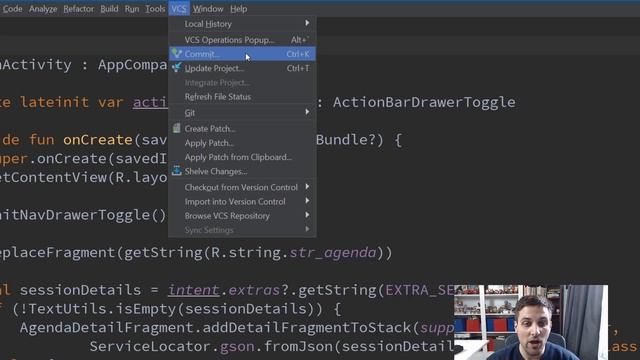The width and height of the screenshot is (640, 360).
Task: Select Commit from VCS menu
Action: 242,54
